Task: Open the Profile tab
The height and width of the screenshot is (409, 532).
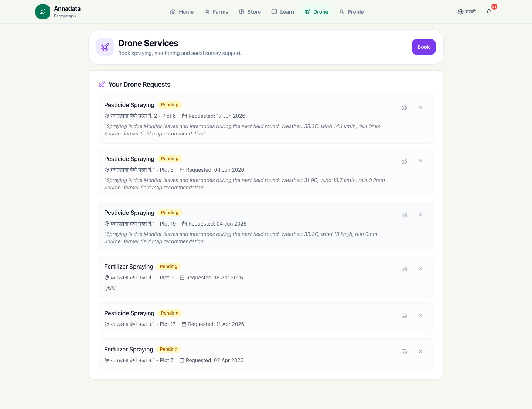Action: (x=351, y=12)
